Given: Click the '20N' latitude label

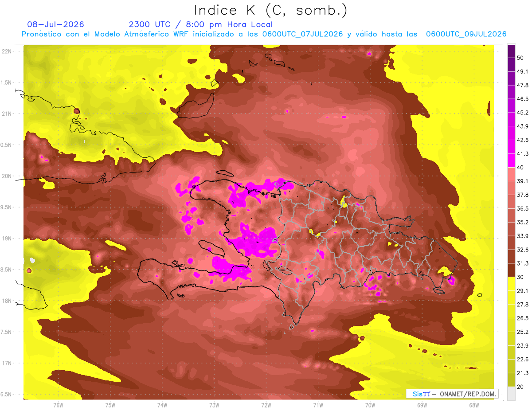Looking at the screenshot, I should pos(7,176).
